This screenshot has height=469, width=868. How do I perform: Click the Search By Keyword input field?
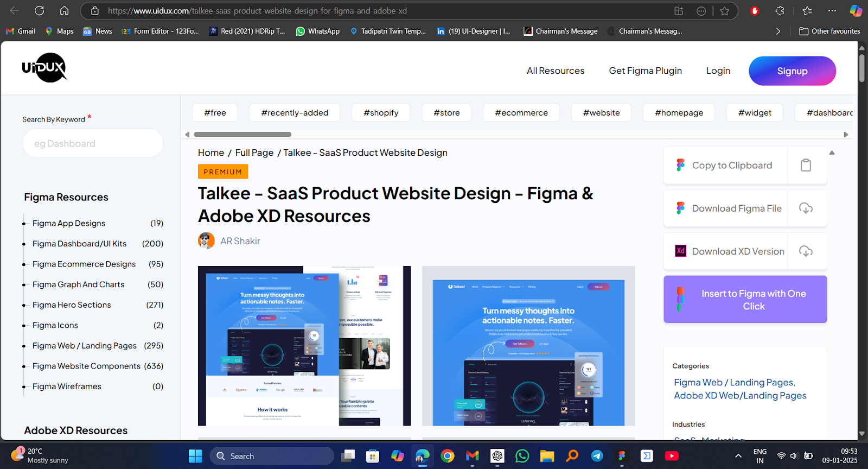point(93,143)
